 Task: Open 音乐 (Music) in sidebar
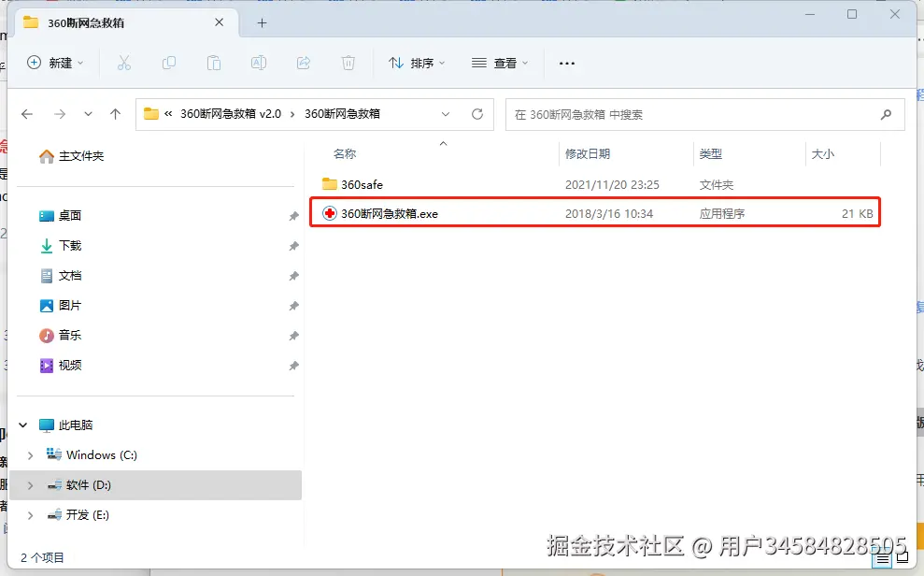(60, 336)
